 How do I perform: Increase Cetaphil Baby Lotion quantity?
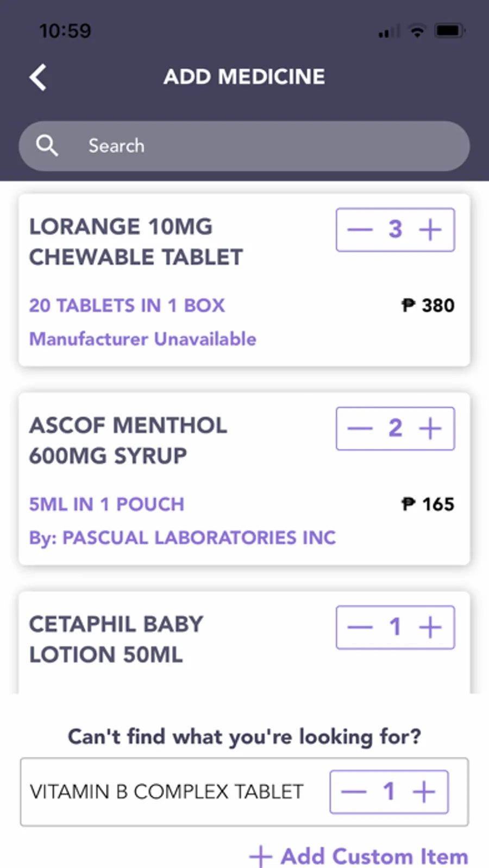(x=430, y=627)
